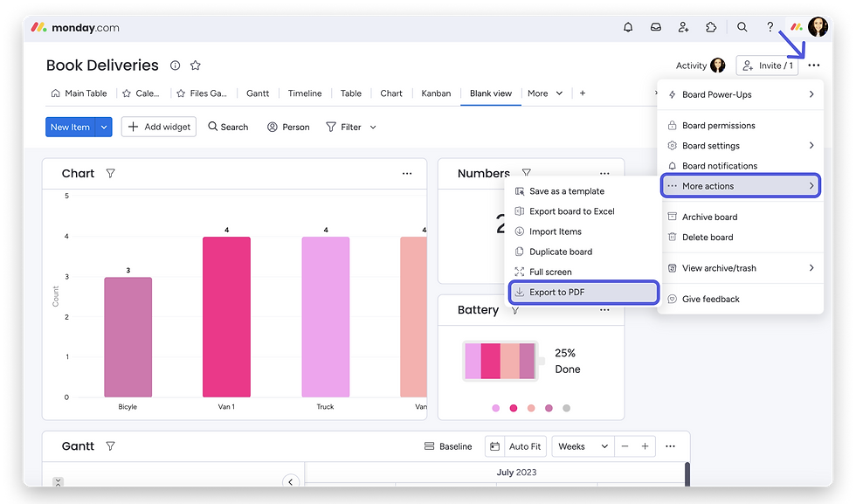
Task: Open the Files Gallery tab
Action: click(x=202, y=93)
